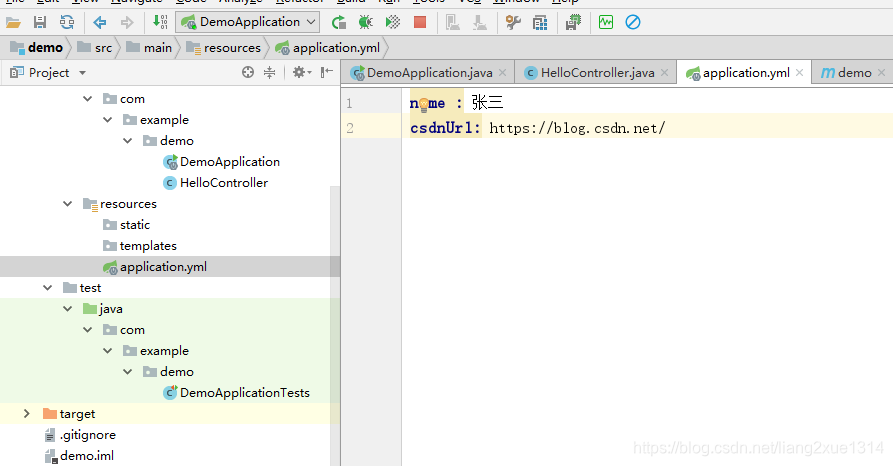Image resolution: width=893 pixels, height=466 pixels.
Task: Collapse the main com package
Action: [88, 99]
